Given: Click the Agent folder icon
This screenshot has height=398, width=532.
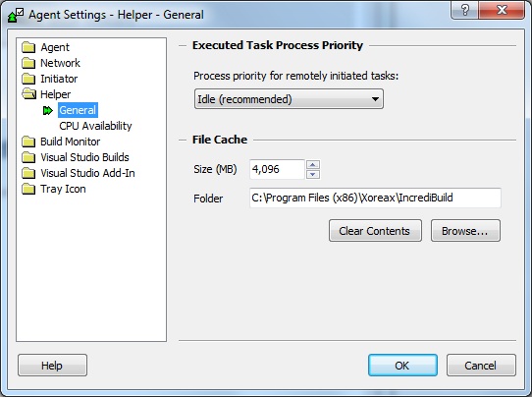Looking at the screenshot, I should (28, 47).
